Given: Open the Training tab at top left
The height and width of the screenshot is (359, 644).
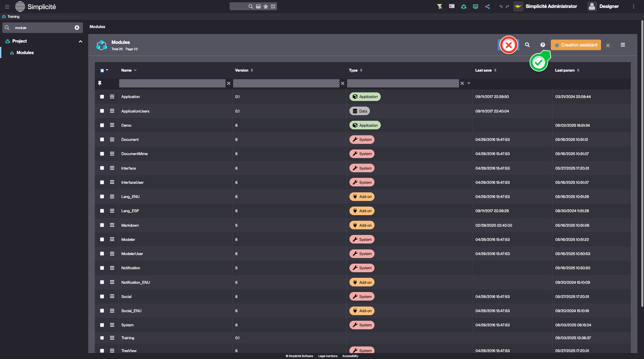Looking at the screenshot, I should (11, 16).
